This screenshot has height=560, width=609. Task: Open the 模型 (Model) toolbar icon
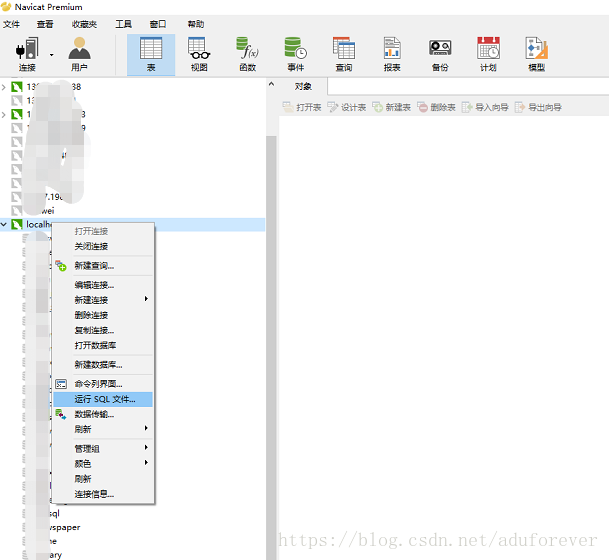(536, 55)
